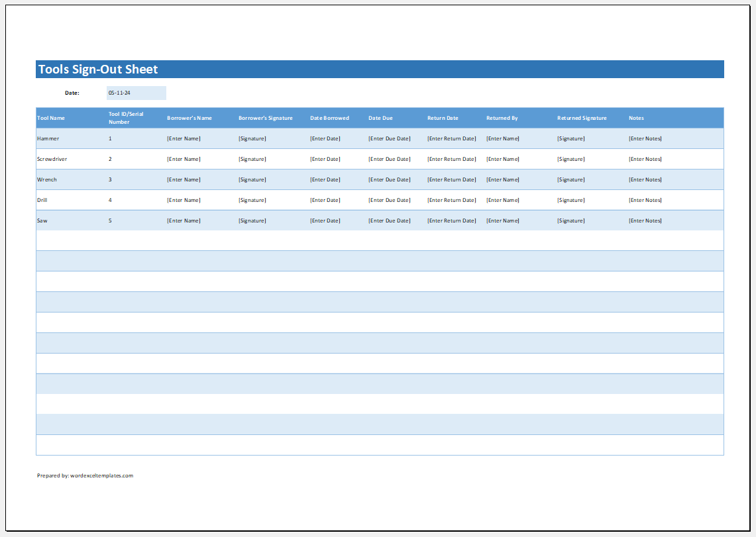Image resolution: width=756 pixels, height=537 pixels.
Task: Click Borrower's [Signature] in the Drill row
Action: click(x=252, y=201)
